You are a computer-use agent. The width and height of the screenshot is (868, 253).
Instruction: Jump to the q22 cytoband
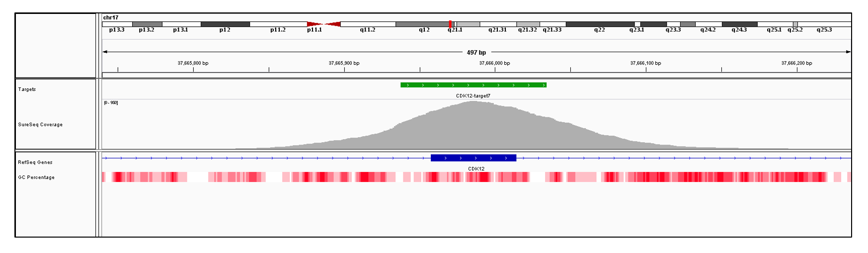point(600,24)
